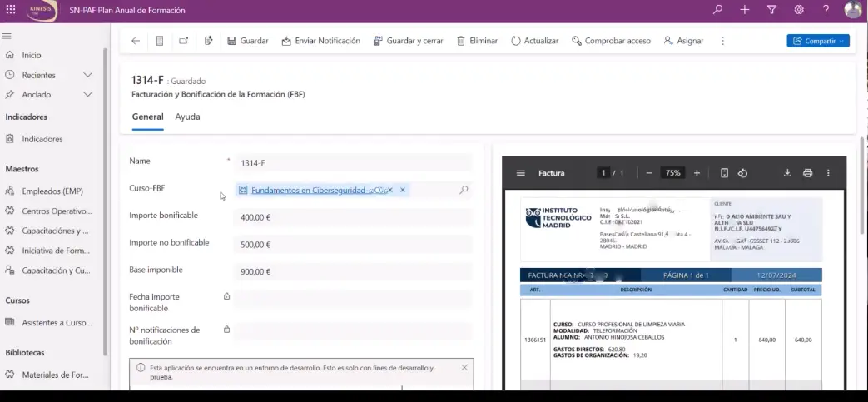
Task: Open the PDF viewer sidebar menu
Action: (x=520, y=173)
